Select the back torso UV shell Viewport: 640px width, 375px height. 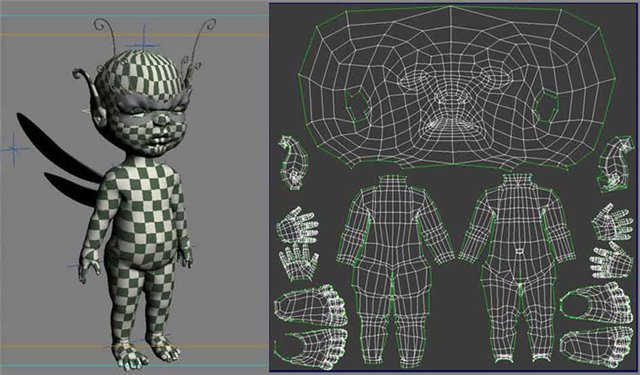pos(395,270)
